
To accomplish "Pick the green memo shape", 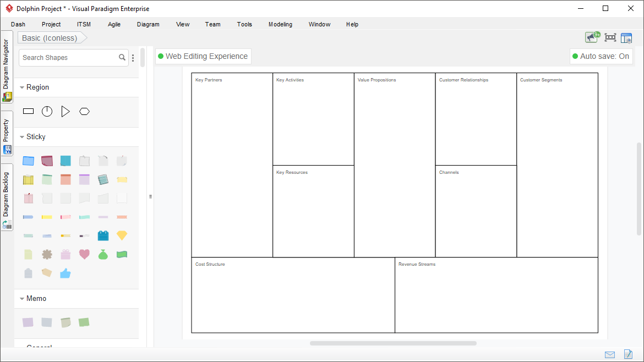I will tap(84, 322).
